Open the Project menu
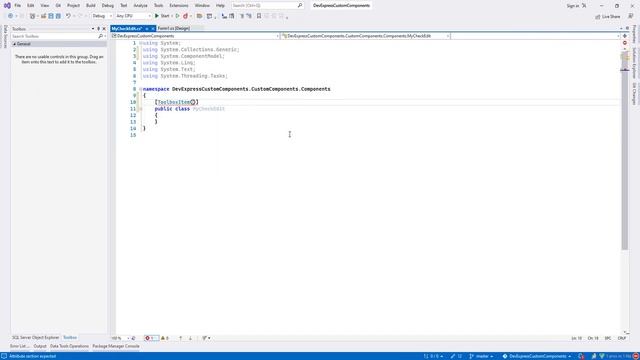 73,6
